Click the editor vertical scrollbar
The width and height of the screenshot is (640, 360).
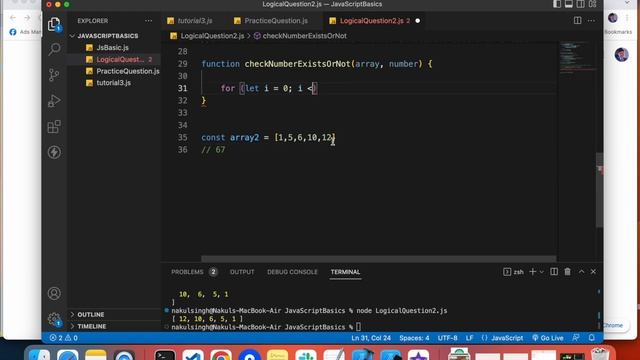tap(599, 190)
